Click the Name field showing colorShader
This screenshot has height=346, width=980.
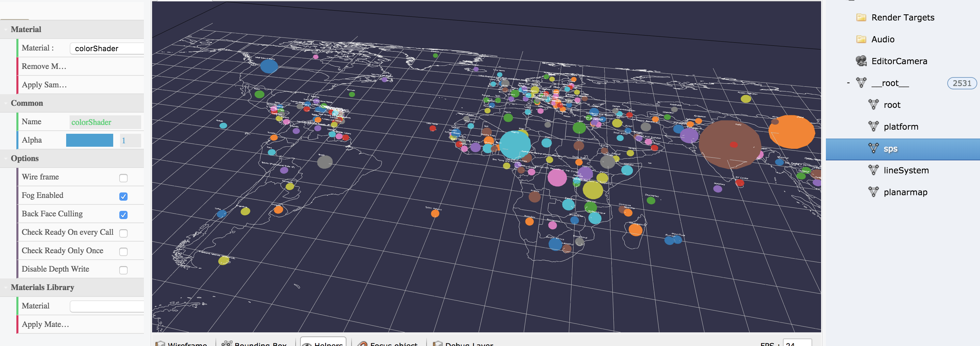coord(105,122)
